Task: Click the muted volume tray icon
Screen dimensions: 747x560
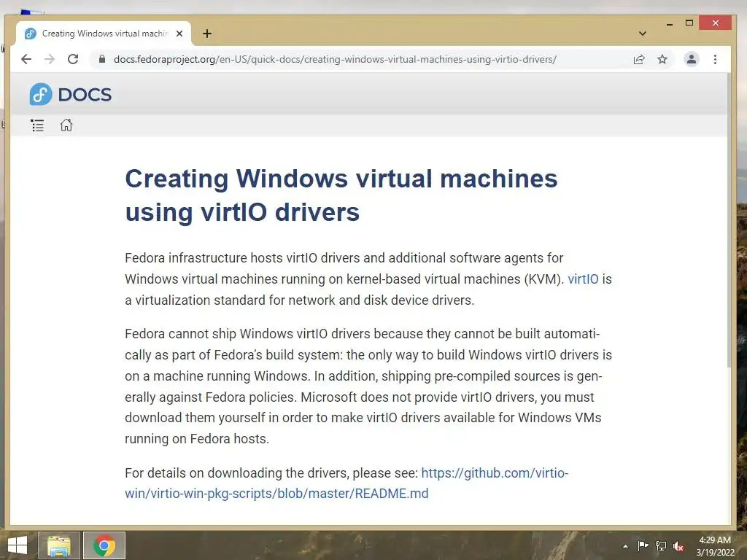Action: [x=678, y=546]
